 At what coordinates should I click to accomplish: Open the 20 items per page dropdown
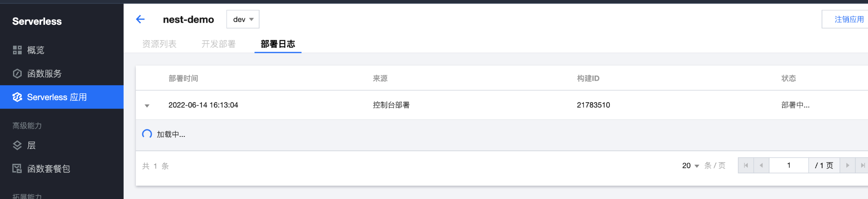[690, 166]
